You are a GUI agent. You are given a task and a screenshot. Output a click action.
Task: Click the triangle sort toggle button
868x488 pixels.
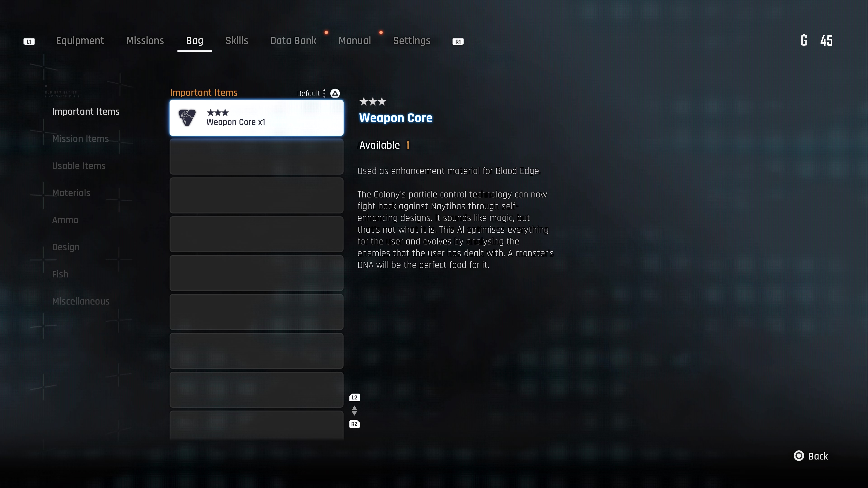click(335, 93)
